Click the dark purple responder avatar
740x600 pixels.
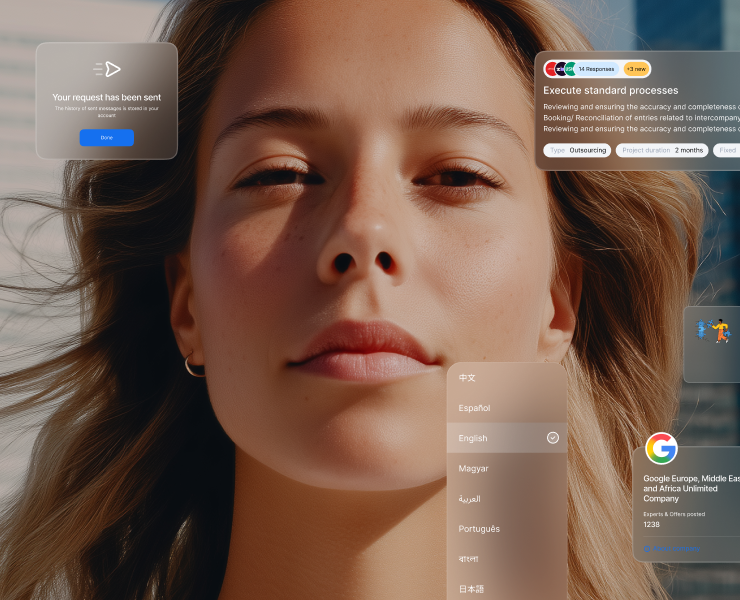pyautogui.click(x=560, y=69)
